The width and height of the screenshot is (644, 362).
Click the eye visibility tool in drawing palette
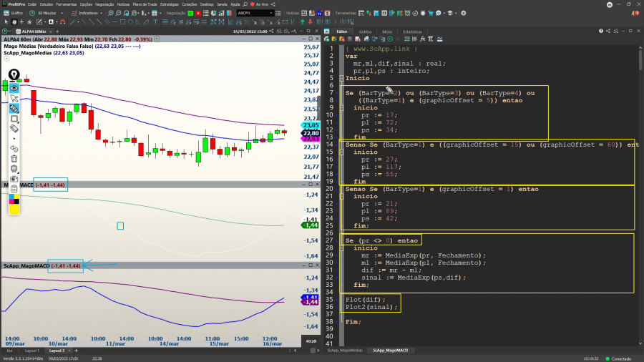click(x=14, y=87)
